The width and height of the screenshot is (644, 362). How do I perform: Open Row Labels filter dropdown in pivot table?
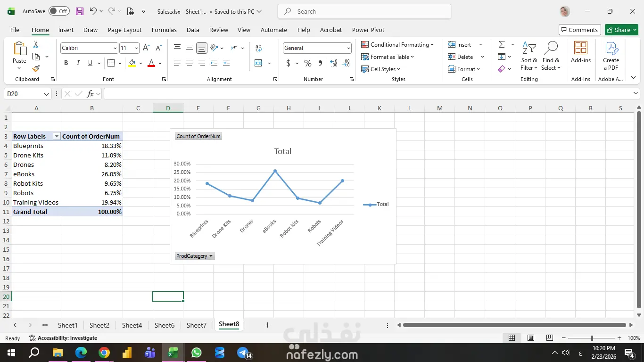pos(57,136)
